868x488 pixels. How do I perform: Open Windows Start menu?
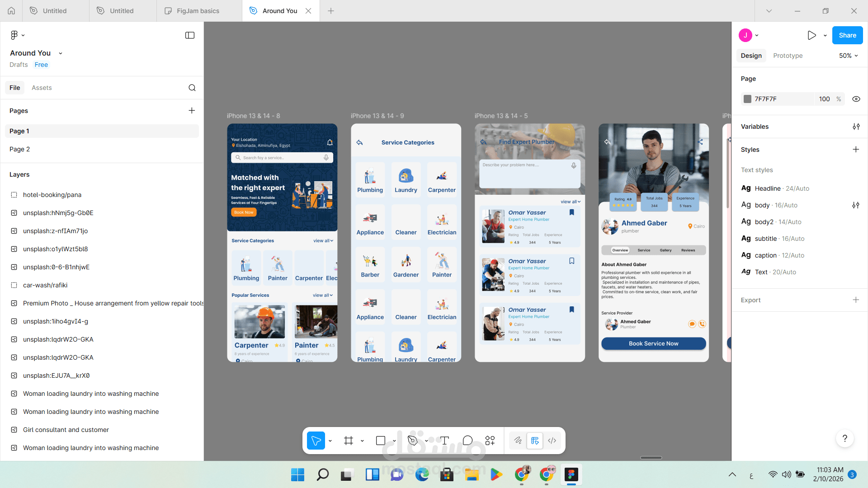tap(297, 474)
